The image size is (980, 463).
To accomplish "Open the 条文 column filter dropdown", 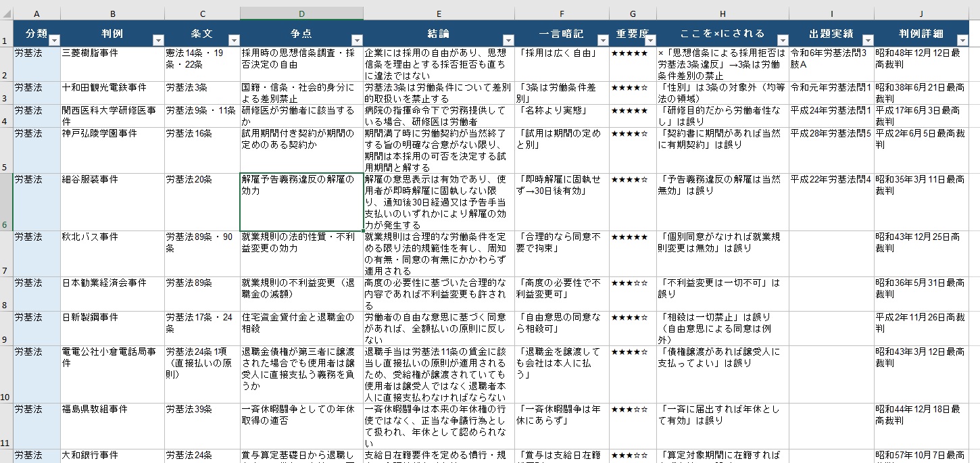I will pos(234,40).
